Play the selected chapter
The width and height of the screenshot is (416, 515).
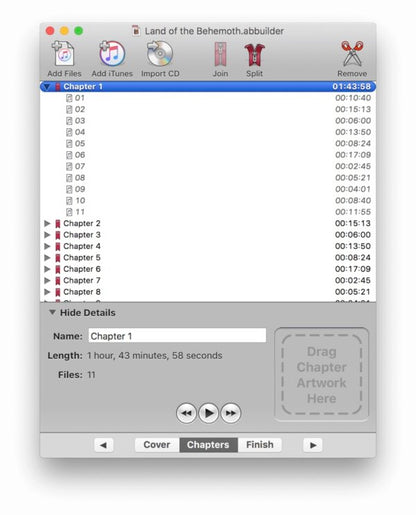(209, 413)
